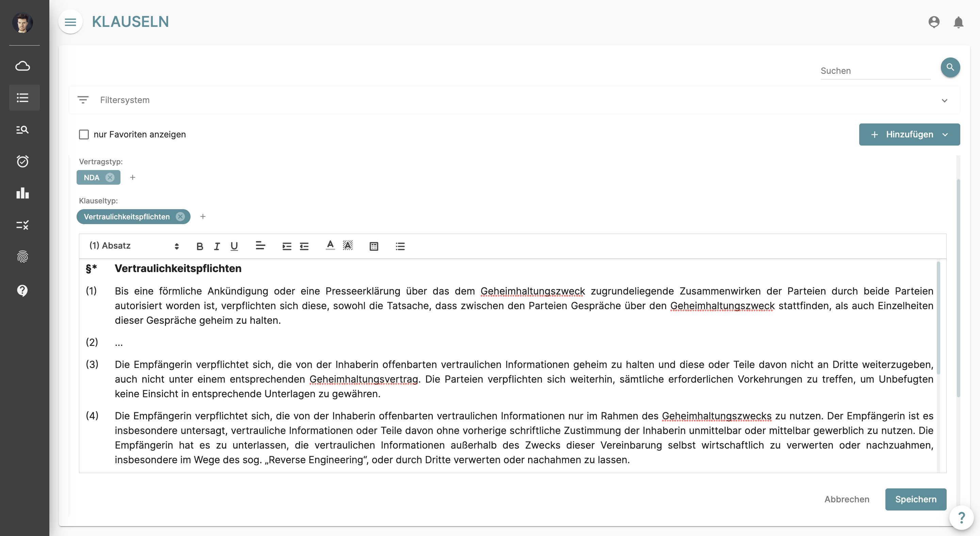Click paragraph (2) ellipsis text

[119, 343]
